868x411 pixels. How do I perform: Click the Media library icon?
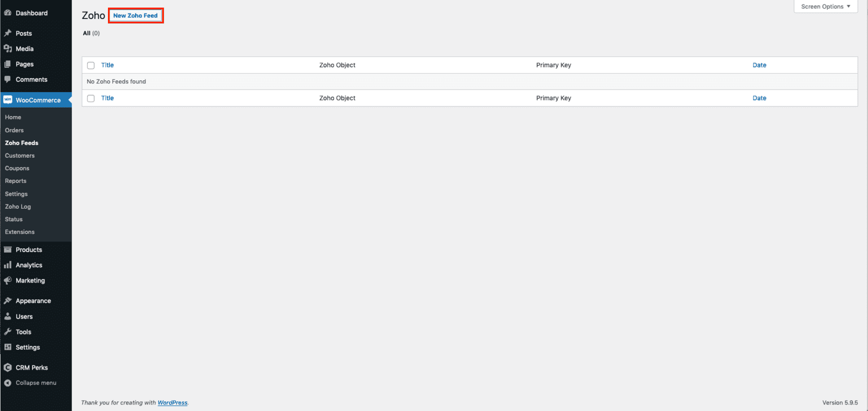(8, 49)
